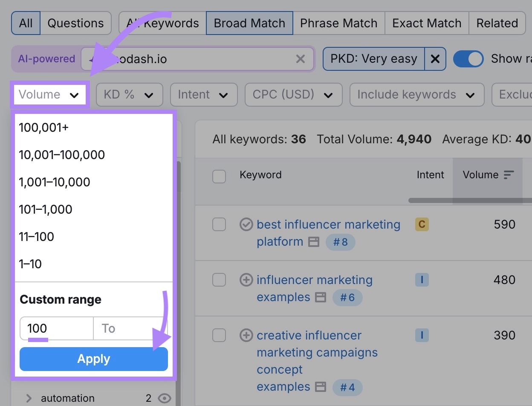Image resolution: width=532 pixels, height=406 pixels.
Task: Click the #8 position badge link
Action: (340, 242)
